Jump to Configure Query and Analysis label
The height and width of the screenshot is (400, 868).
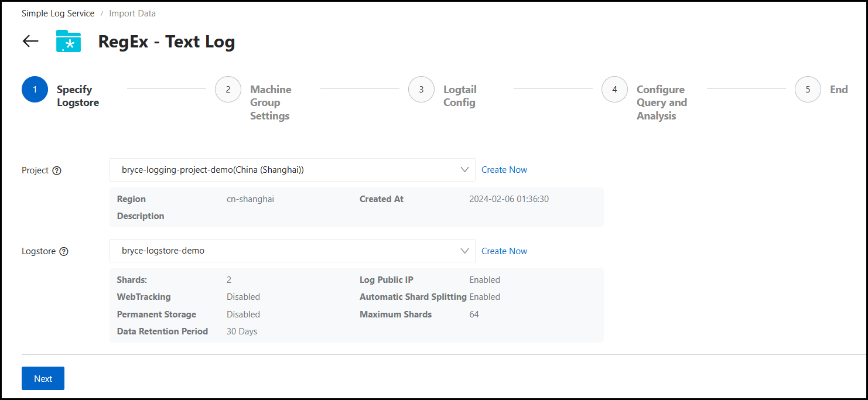click(661, 102)
